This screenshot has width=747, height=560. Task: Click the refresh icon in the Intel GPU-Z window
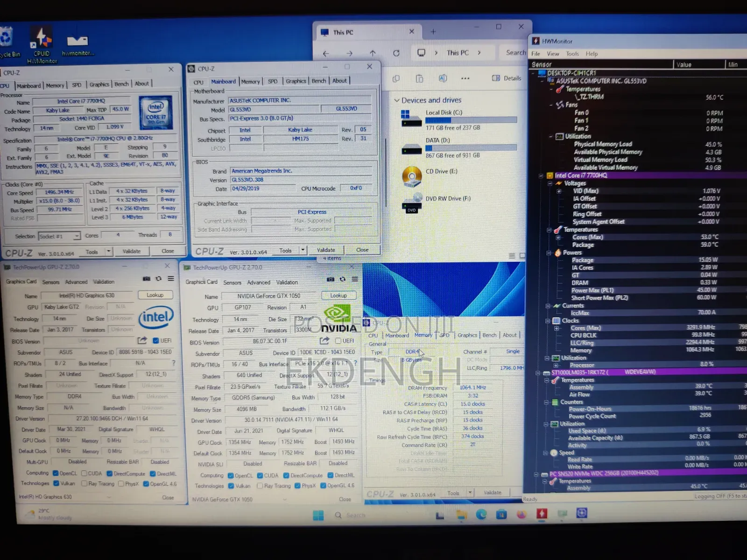click(x=159, y=279)
